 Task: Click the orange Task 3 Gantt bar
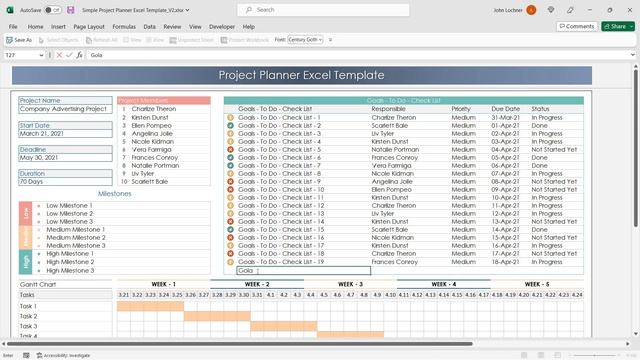pos(284,326)
